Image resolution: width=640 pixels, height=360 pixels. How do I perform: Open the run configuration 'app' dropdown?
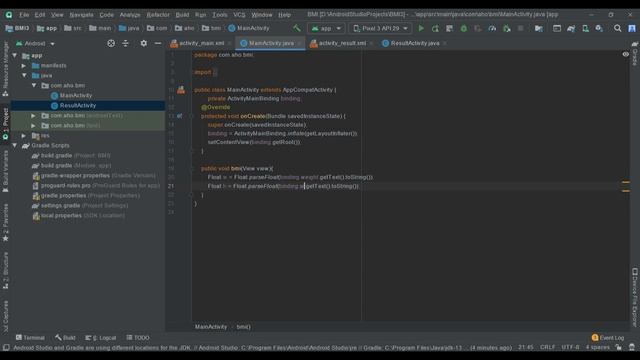coord(326,28)
